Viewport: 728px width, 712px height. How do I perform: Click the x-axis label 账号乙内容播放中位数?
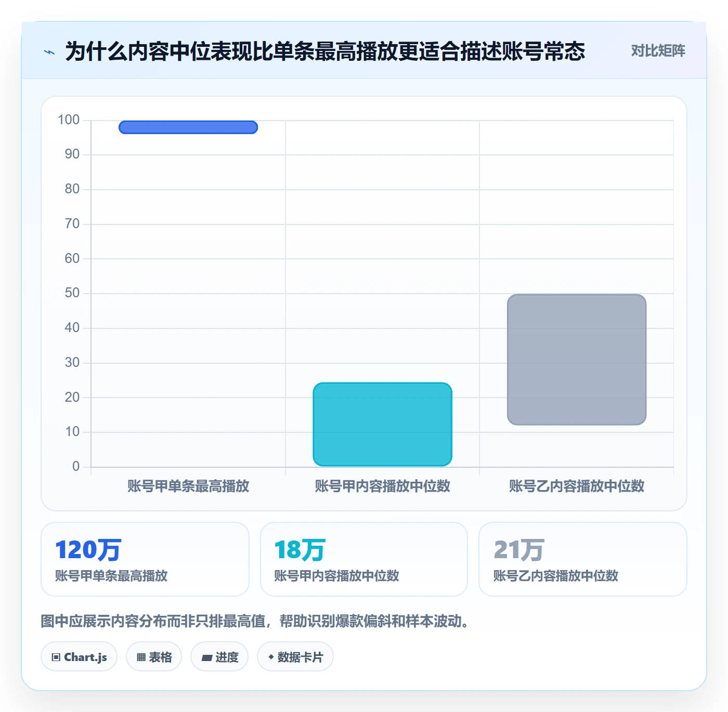577,486
